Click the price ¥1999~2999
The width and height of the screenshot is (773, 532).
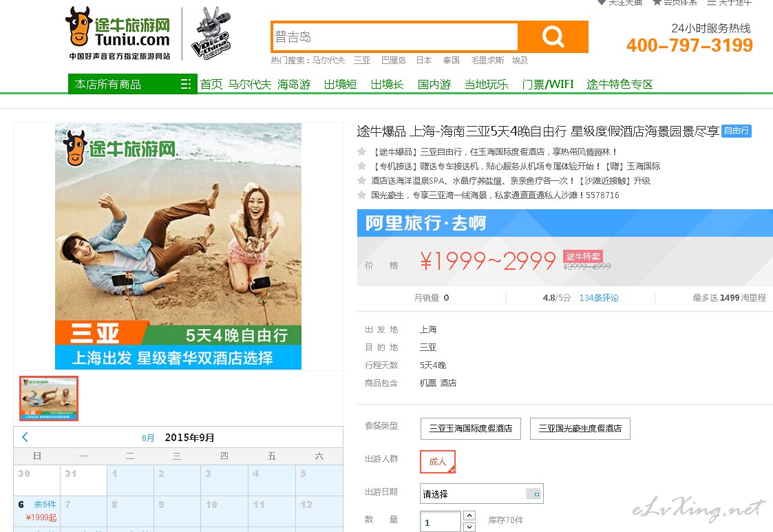tap(487, 260)
